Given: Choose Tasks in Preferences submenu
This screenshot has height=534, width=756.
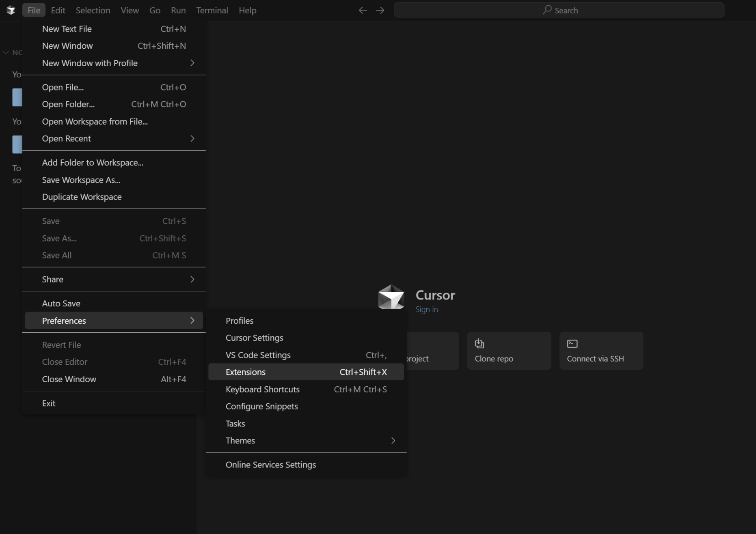Looking at the screenshot, I should [x=306, y=424].
